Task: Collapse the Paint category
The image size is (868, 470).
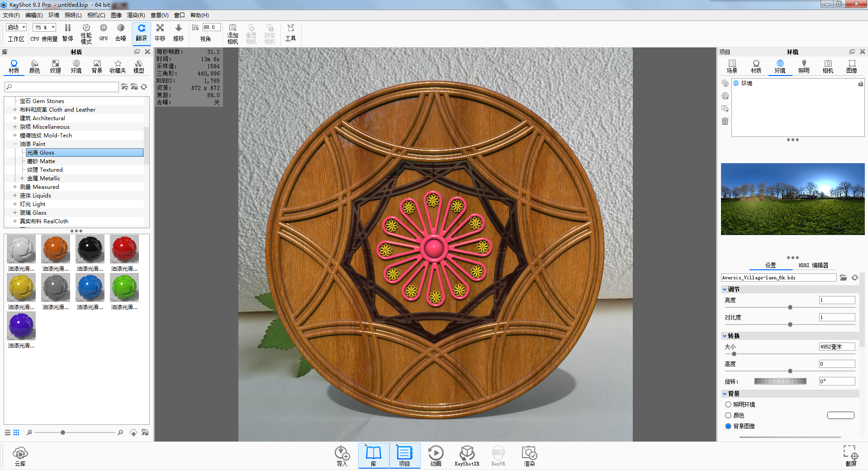Action: tap(15, 144)
